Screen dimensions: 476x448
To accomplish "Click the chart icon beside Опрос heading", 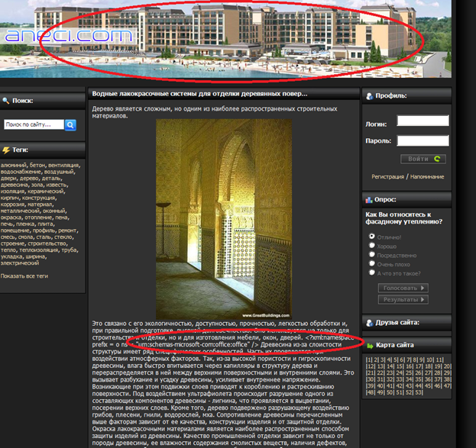I will coord(370,198).
